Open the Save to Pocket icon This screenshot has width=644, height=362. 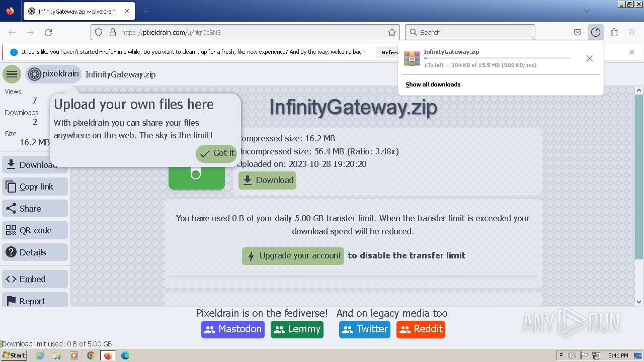(578, 32)
